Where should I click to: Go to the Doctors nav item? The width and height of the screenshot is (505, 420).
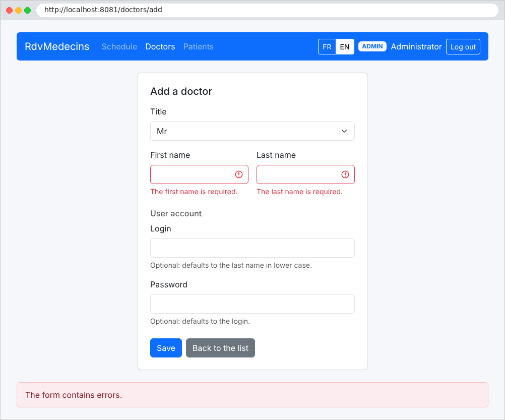(x=160, y=47)
